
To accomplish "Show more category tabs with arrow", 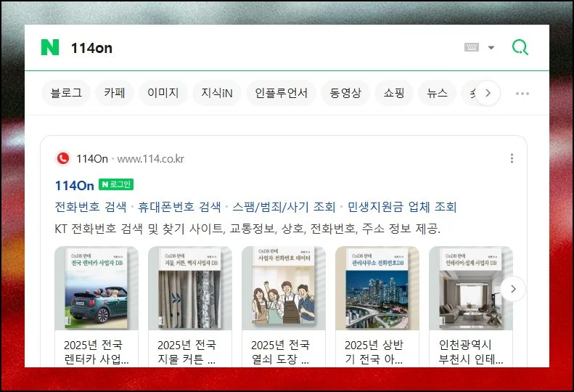I will [488, 93].
